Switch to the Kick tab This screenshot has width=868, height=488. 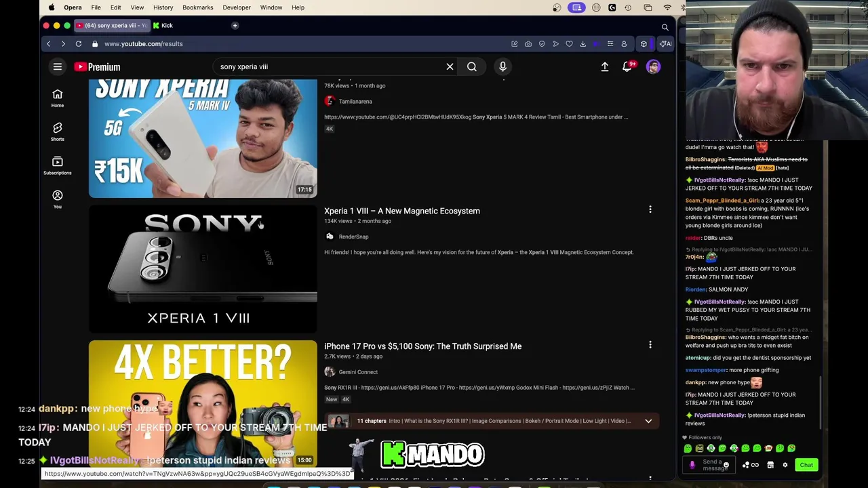point(163,26)
